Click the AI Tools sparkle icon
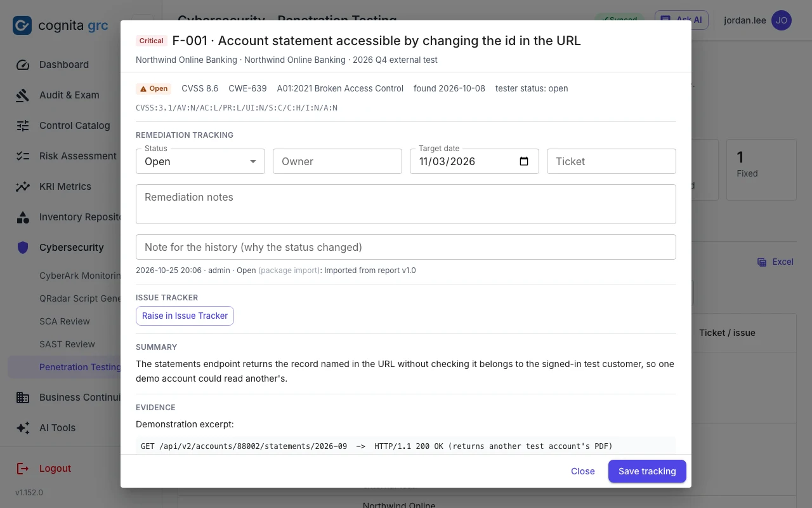The image size is (812, 508). tap(23, 428)
